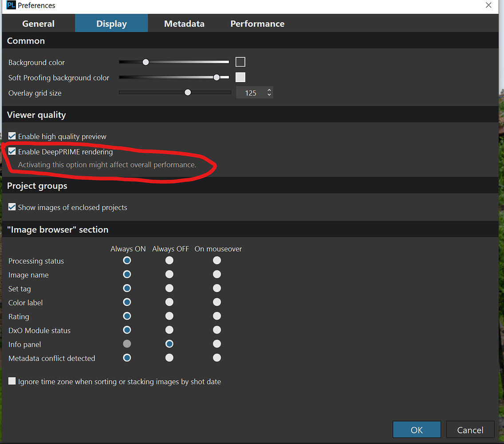The image size is (504, 444).
Task: Set DxO Module status to On mouseover
Action: [x=217, y=329]
